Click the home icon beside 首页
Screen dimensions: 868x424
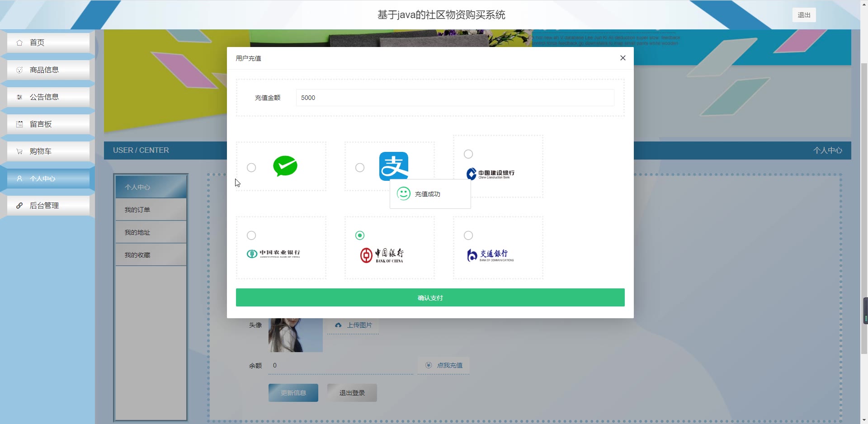tap(19, 43)
